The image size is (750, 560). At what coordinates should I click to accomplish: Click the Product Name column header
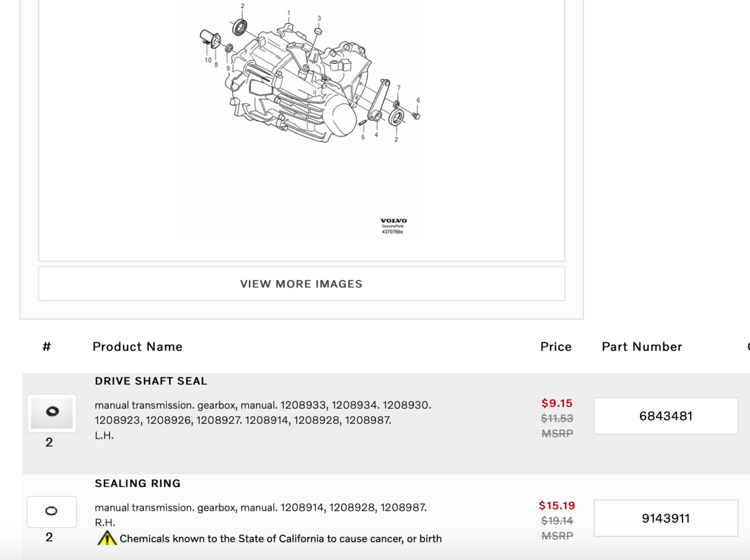coord(137,346)
